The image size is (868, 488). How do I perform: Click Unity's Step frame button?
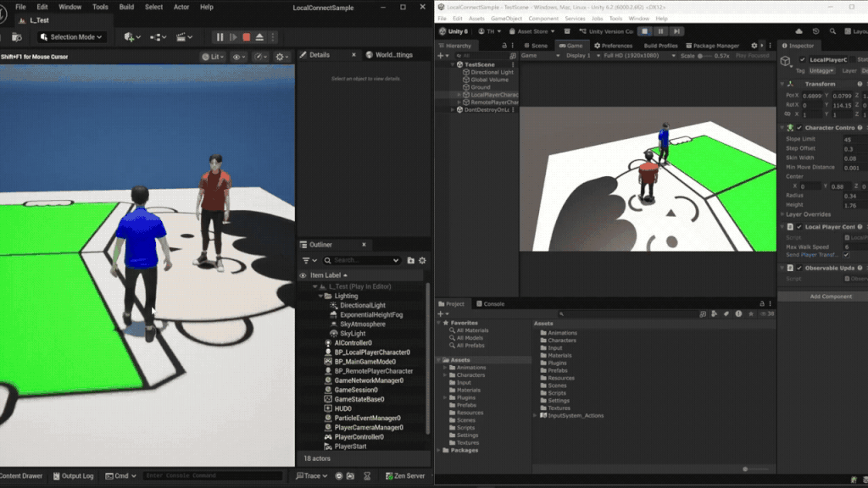coord(676,31)
